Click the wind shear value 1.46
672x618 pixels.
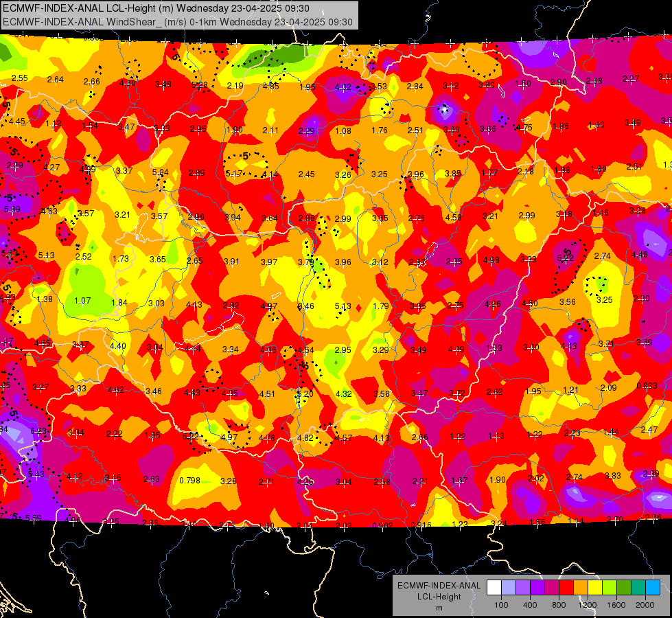point(601,212)
